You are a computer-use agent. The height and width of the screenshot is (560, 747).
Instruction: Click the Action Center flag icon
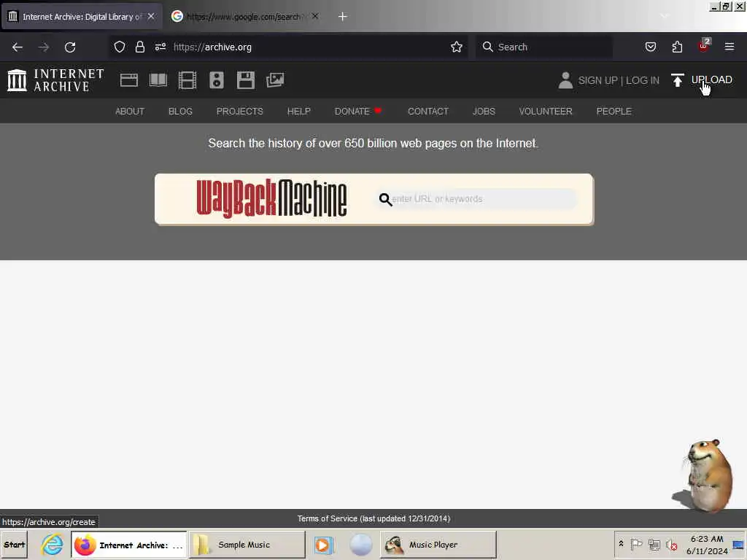pyautogui.click(x=636, y=544)
